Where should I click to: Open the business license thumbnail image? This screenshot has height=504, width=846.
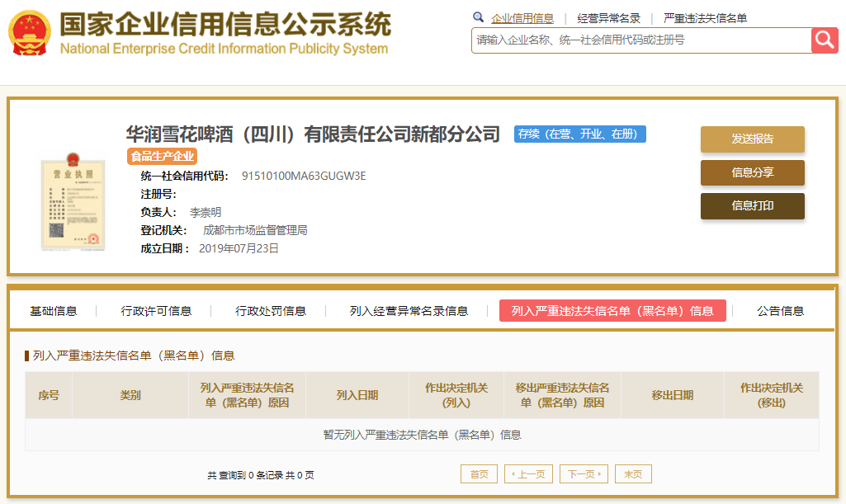[x=73, y=201]
